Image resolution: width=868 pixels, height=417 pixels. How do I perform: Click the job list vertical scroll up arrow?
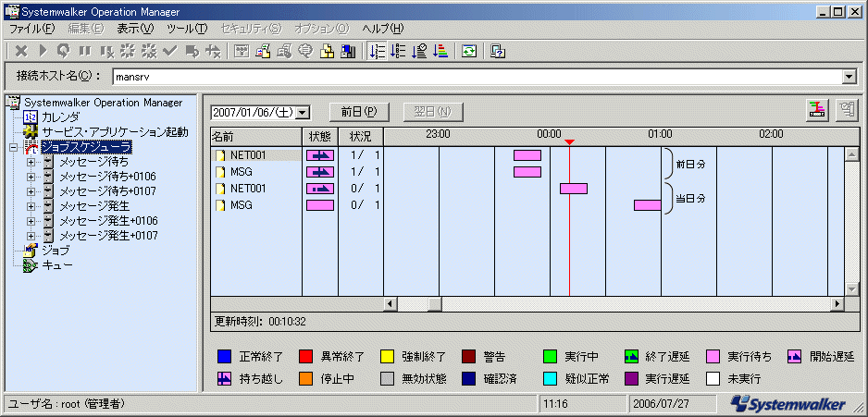point(851,154)
